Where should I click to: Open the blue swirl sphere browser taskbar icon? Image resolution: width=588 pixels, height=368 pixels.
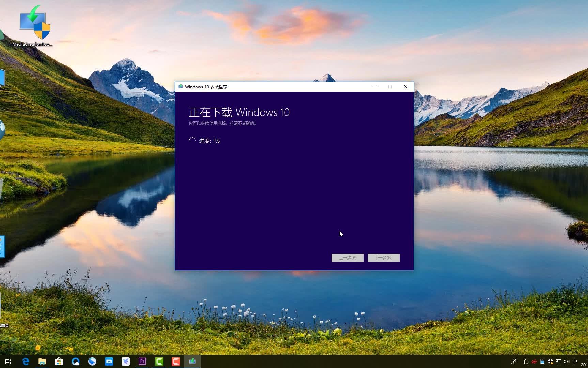[92, 361]
